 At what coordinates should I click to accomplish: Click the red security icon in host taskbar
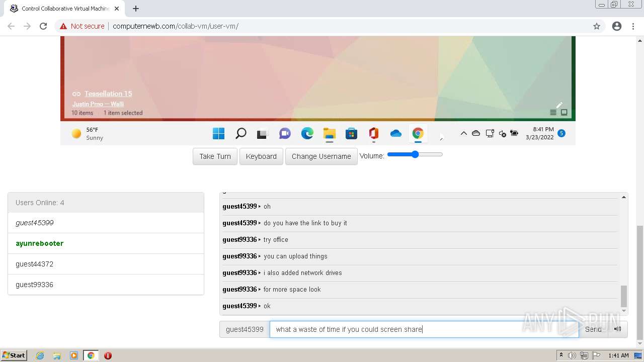coord(108,355)
